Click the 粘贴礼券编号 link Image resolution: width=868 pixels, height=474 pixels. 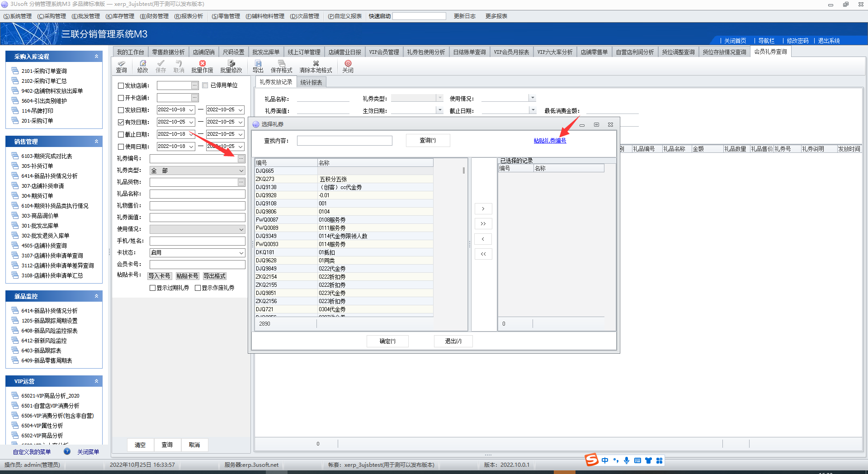(550, 141)
